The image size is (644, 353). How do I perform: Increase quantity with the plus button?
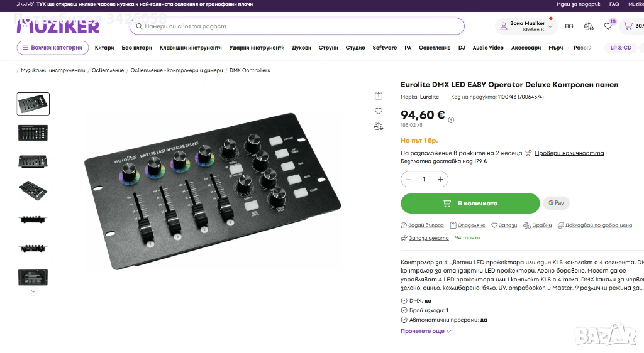tap(440, 180)
